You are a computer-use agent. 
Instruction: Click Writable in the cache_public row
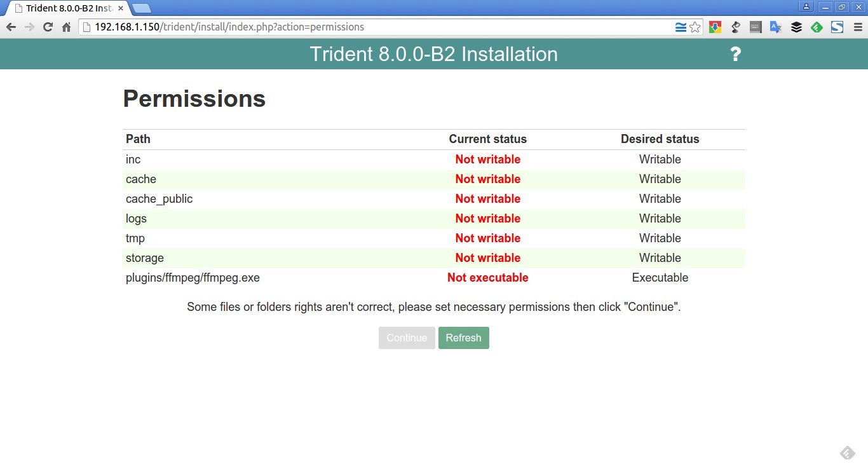[660, 198]
